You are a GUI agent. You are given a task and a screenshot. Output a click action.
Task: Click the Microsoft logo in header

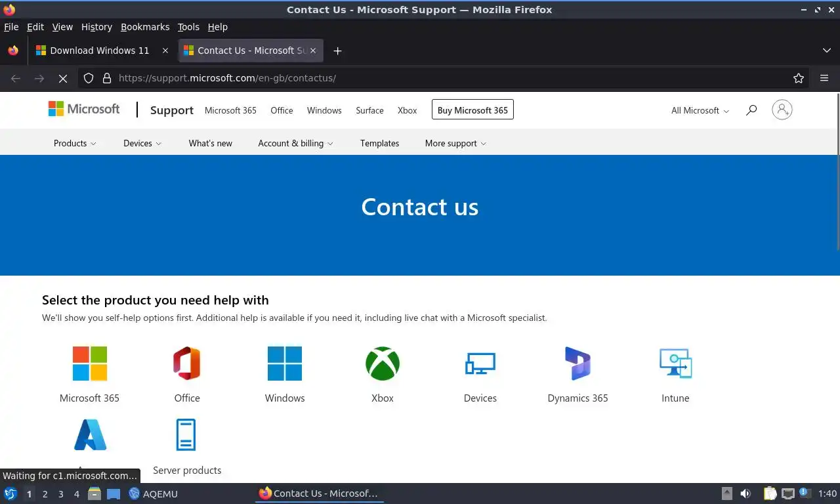[84, 109]
